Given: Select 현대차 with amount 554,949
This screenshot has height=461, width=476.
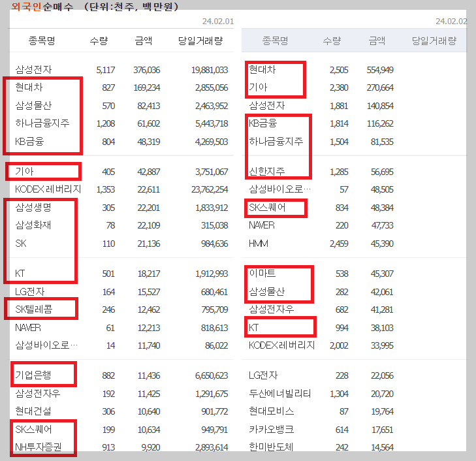Looking at the screenshot, I should point(262,69).
